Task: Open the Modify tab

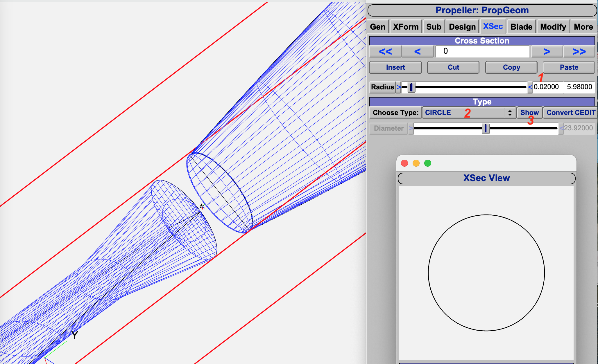Action: tap(553, 27)
